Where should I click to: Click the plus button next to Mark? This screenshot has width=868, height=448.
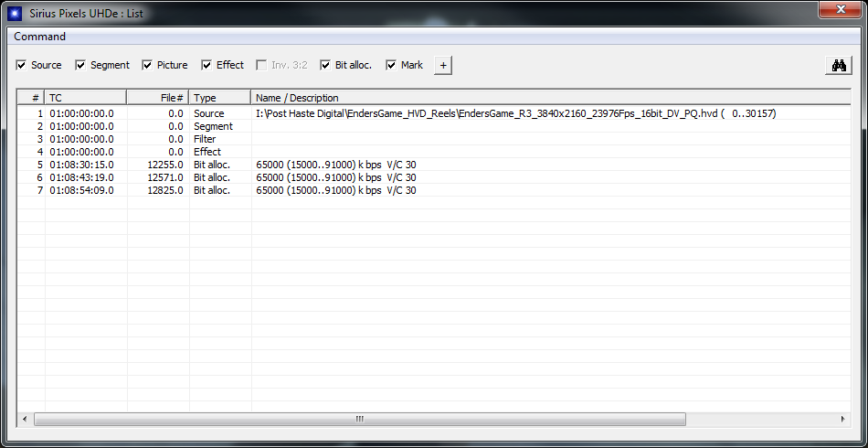tap(443, 65)
